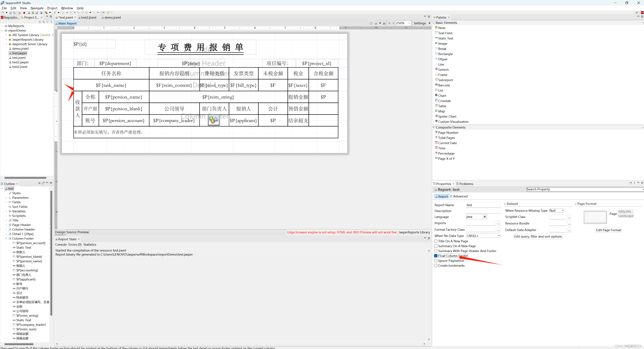Click the create data adapter icon
The image size is (644, 349).
click(33, 13)
